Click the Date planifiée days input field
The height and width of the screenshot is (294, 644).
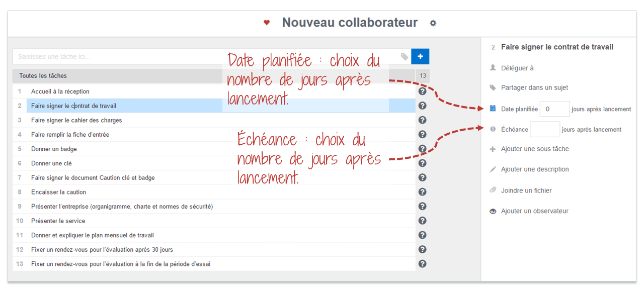pyautogui.click(x=555, y=109)
